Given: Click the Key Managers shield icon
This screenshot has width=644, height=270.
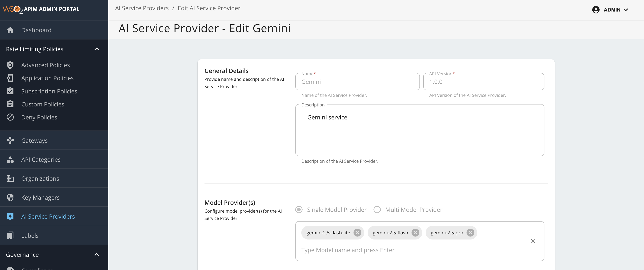Looking at the screenshot, I should (x=10, y=197).
